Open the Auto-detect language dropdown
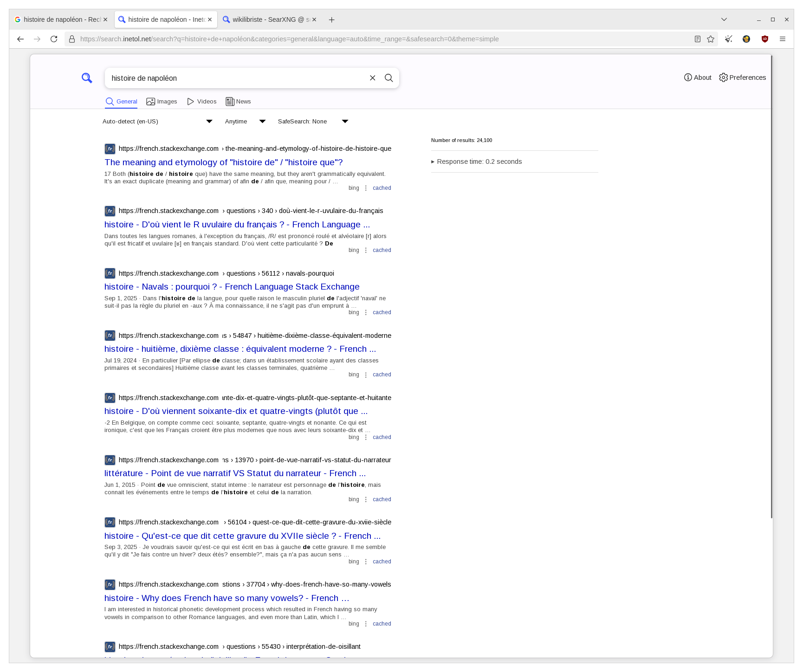This screenshot has width=803, height=672. (x=209, y=121)
